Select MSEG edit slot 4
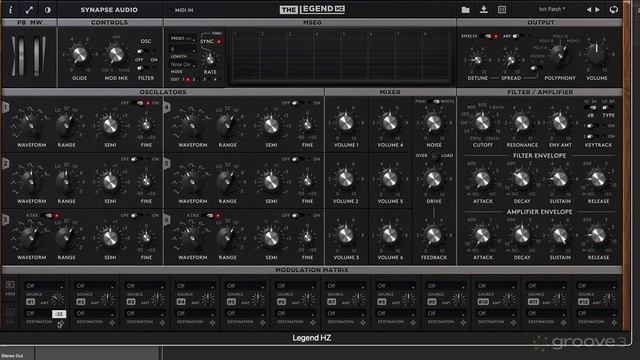The height and width of the screenshot is (360, 640). coord(215,80)
